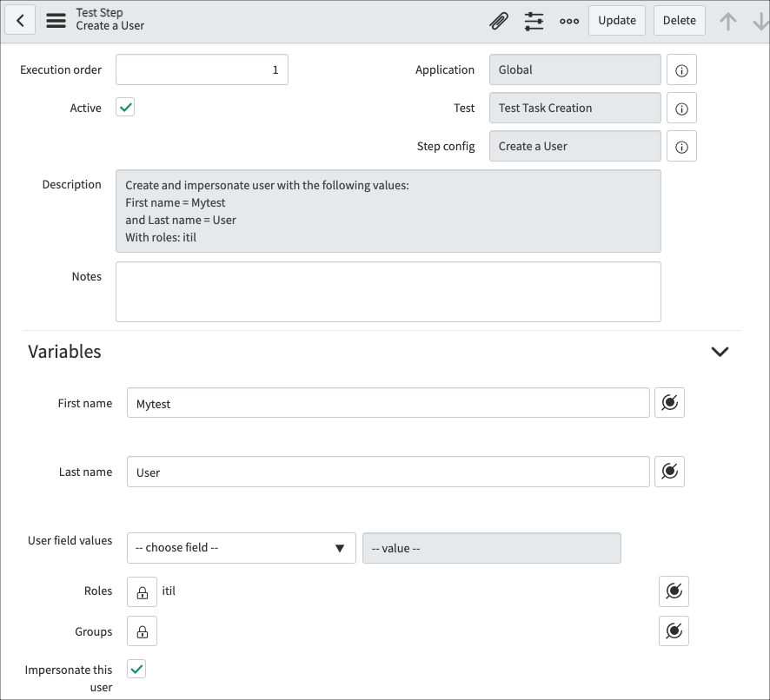
Task: Delete this test step
Action: coord(679,19)
